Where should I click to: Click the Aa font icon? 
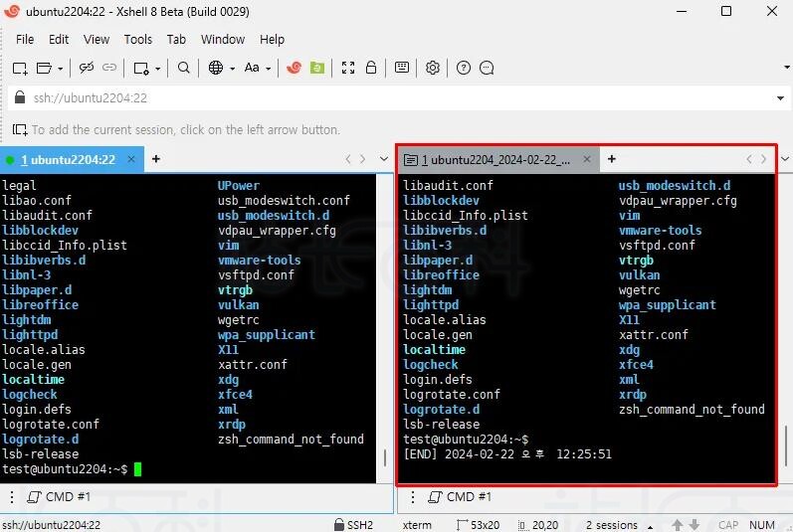(x=252, y=68)
